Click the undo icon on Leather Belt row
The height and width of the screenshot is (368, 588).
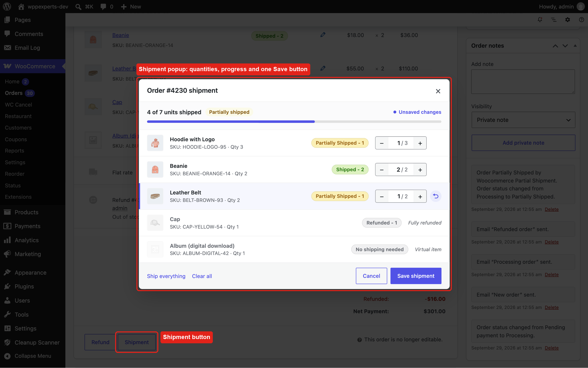click(x=436, y=196)
